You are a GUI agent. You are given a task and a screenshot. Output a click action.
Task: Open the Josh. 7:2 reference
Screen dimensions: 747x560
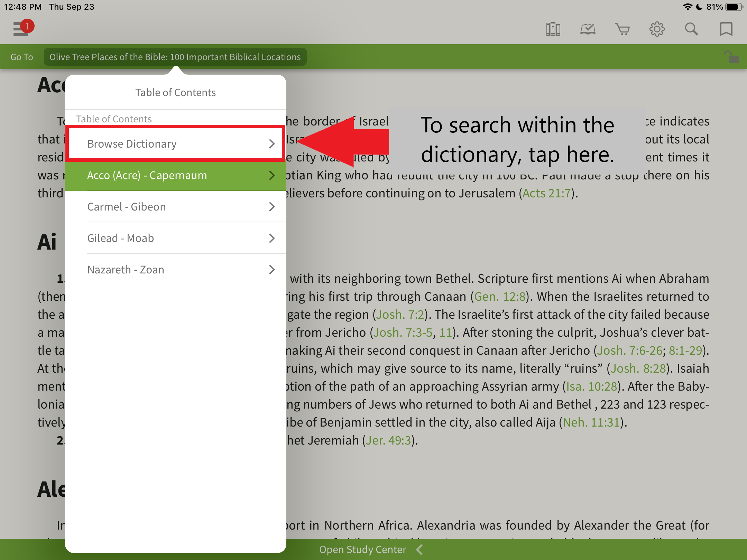point(400,315)
